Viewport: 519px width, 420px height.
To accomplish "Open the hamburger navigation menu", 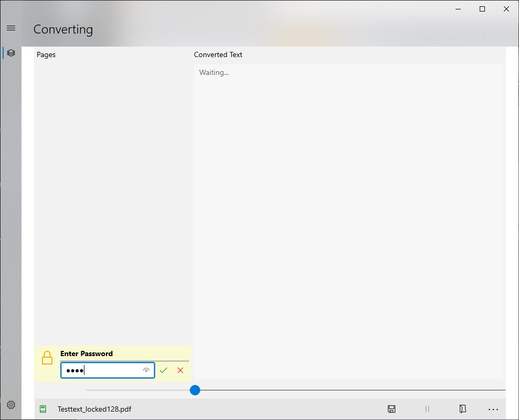I will (x=11, y=28).
